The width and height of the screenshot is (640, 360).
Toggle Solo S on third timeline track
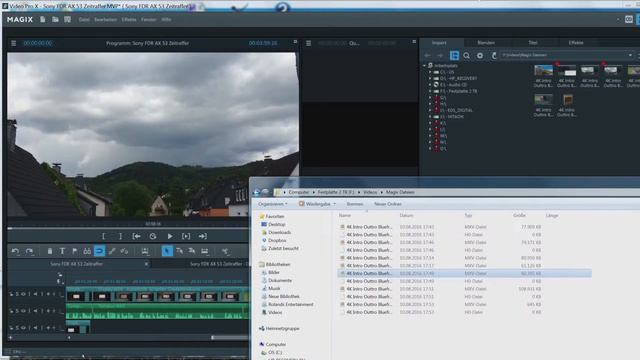click(x=17, y=328)
